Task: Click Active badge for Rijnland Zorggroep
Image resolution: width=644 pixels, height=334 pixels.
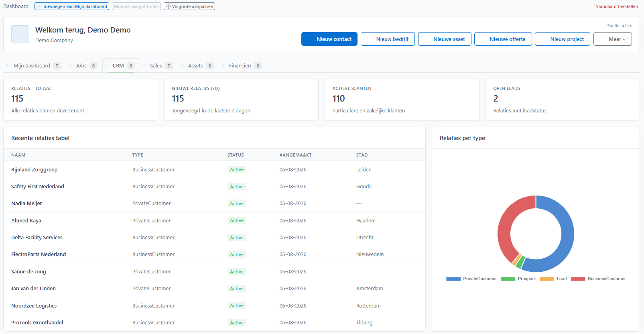Action: [237, 169]
